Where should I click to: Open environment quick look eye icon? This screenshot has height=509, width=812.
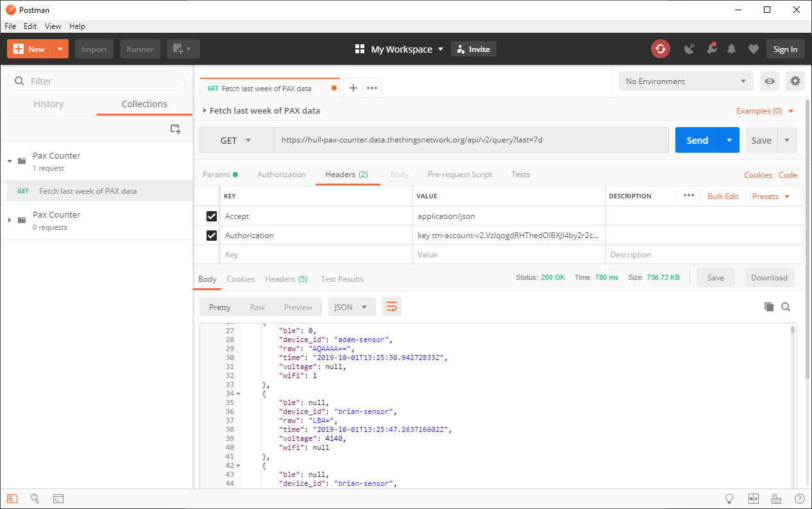tap(770, 81)
